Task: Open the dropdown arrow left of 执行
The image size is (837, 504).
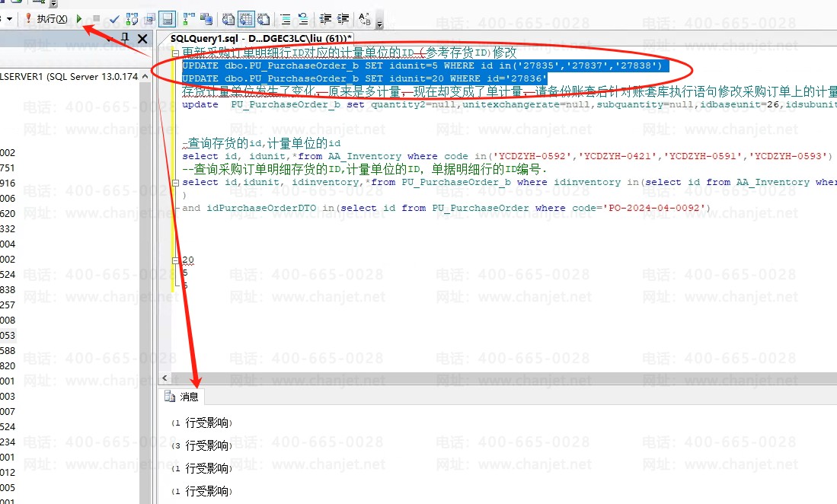Action: click(10, 19)
